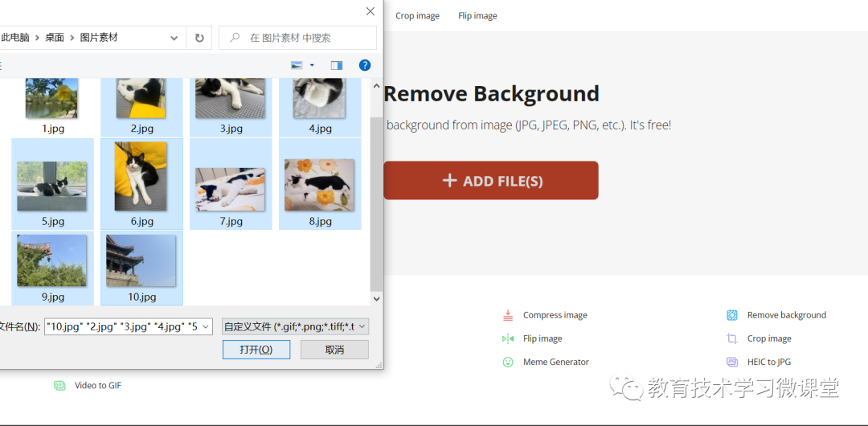This screenshot has height=426, width=868.
Task: Open the Crop image link in list
Action: click(769, 338)
